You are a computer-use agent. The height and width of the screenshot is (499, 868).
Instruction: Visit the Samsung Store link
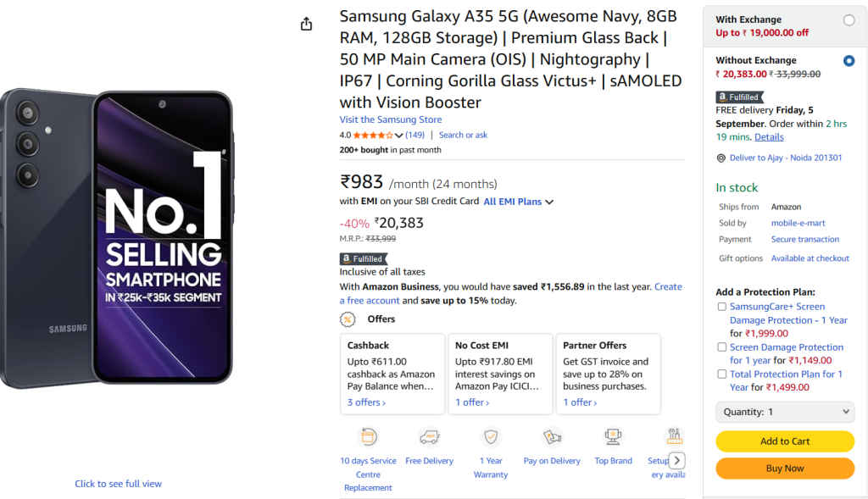coord(390,119)
